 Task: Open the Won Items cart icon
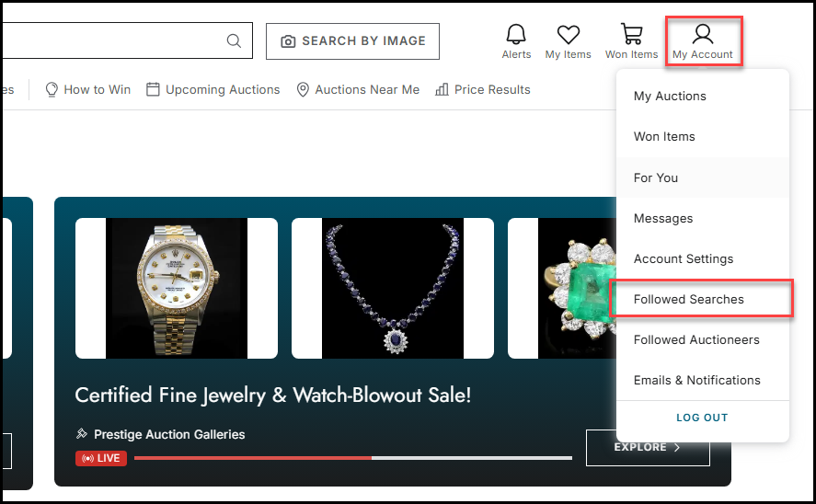(631, 41)
